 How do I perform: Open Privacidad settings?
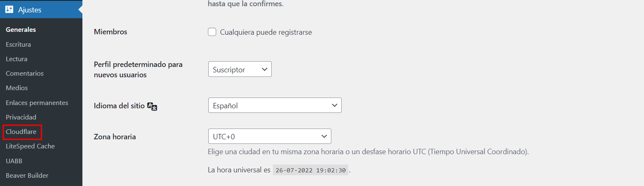[x=21, y=117]
